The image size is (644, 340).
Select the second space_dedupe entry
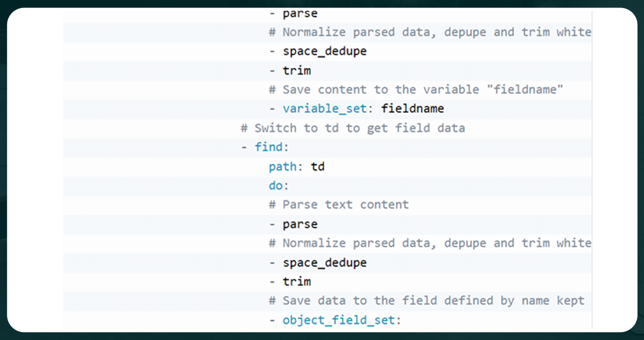click(324, 262)
